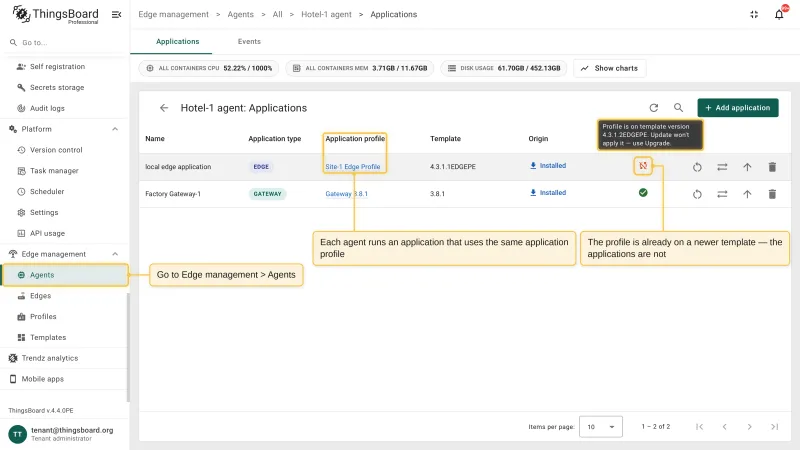Open Site-1 Edge Profile link
This screenshot has width=800, height=450.
point(353,167)
